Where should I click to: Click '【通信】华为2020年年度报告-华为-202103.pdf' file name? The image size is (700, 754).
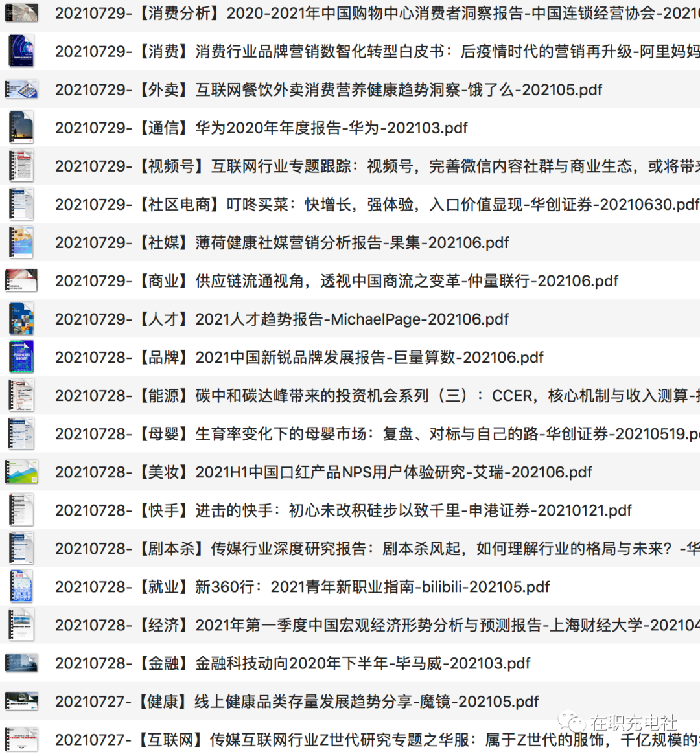302,128
